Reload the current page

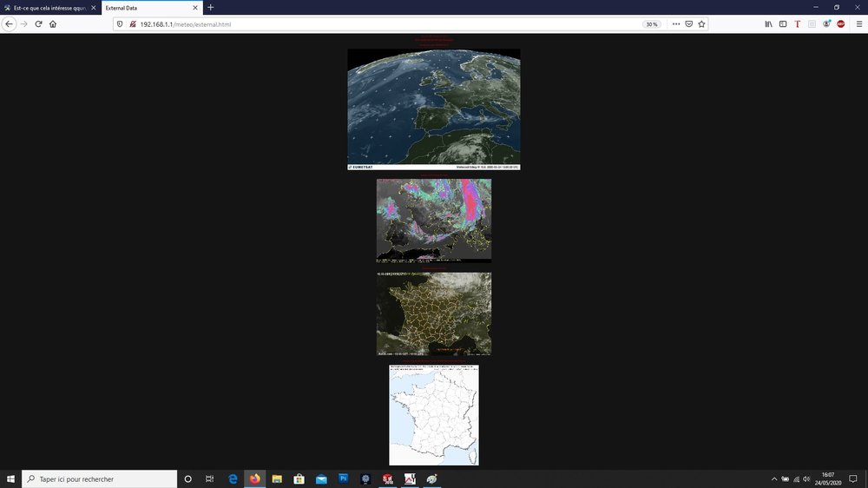click(38, 23)
